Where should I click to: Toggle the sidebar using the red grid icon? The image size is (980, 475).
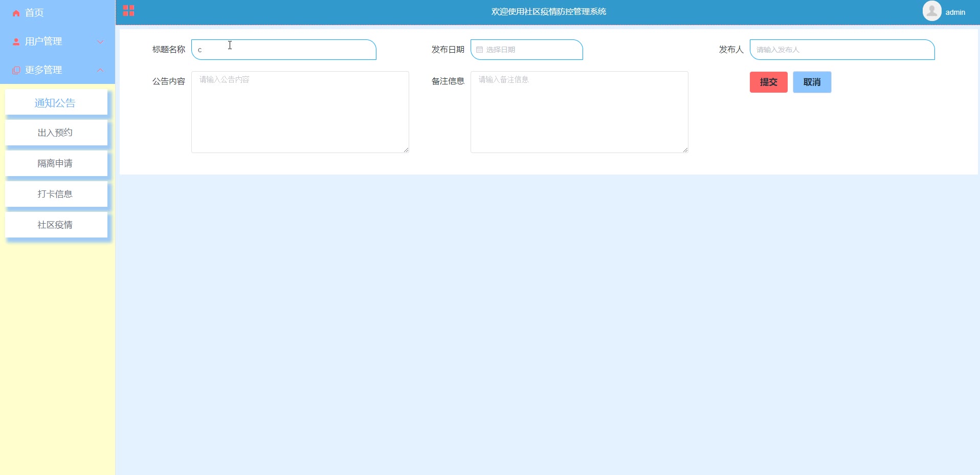pos(128,11)
